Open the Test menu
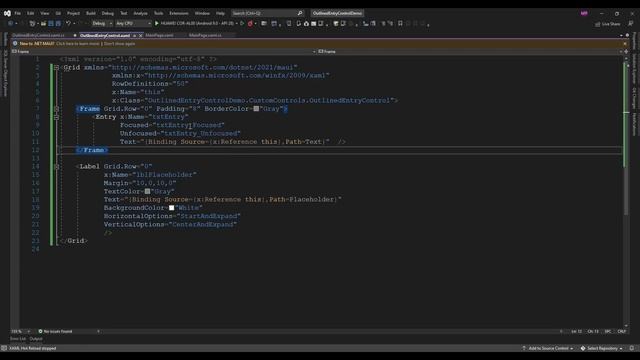This screenshot has height=360, width=640. click(x=124, y=13)
